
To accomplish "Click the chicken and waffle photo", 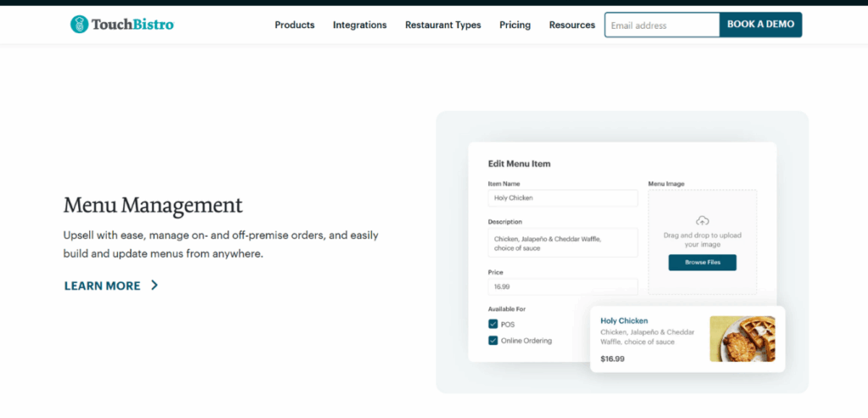I will [x=742, y=339].
